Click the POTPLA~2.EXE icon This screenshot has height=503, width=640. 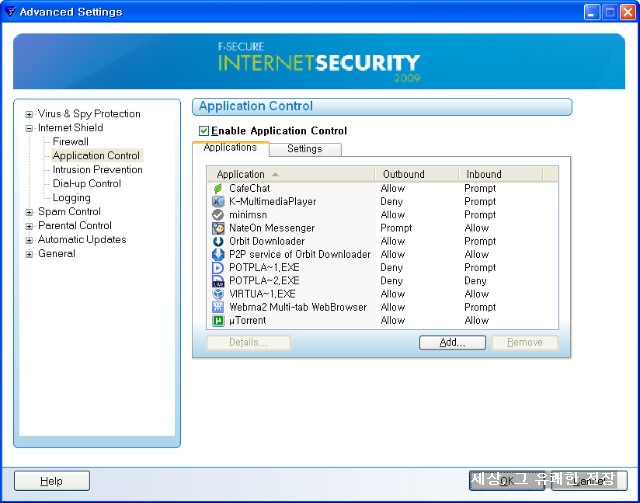click(x=218, y=281)
